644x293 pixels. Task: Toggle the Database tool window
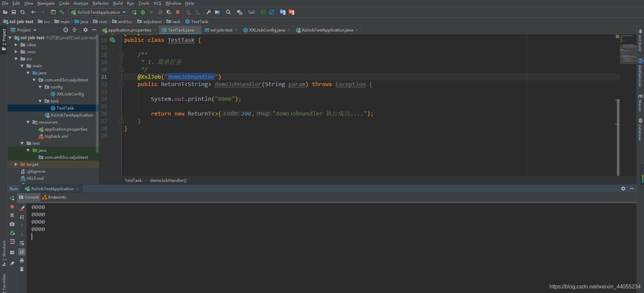(x=640, y=130)
